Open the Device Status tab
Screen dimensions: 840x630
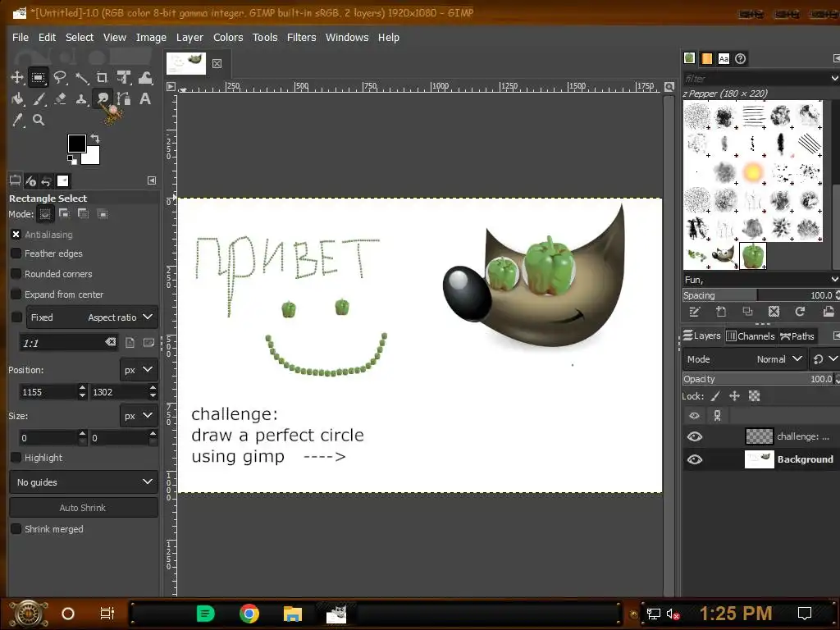pyautogui.click(x=30, y=181)
